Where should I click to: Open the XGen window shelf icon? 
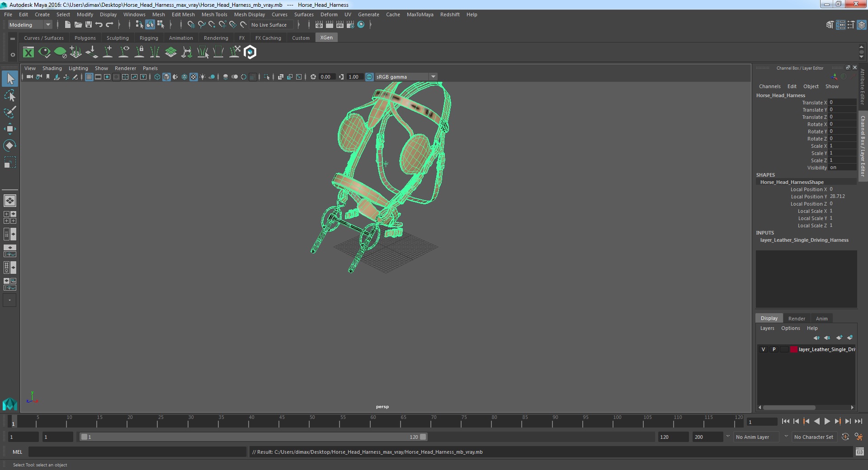point(28,52)
